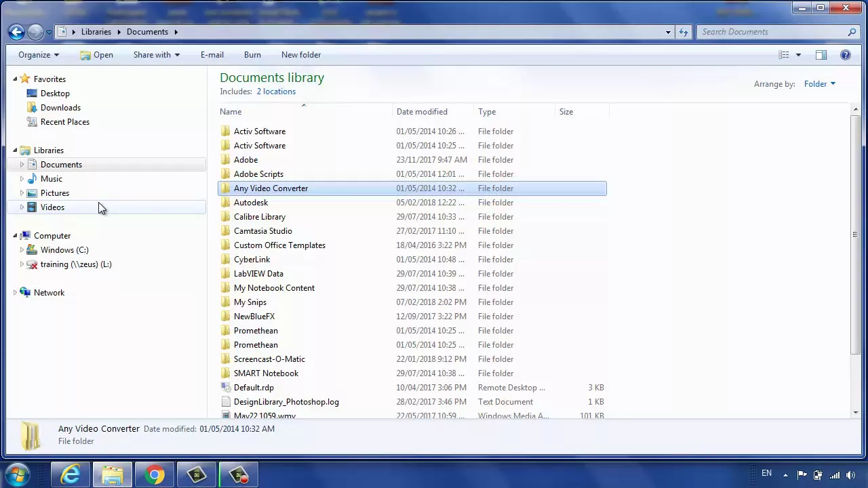Open the address bar history dropdown

(668, 32)
